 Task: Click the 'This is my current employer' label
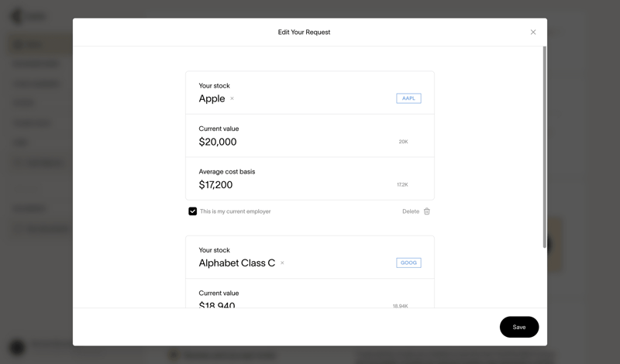coord(235,211)
